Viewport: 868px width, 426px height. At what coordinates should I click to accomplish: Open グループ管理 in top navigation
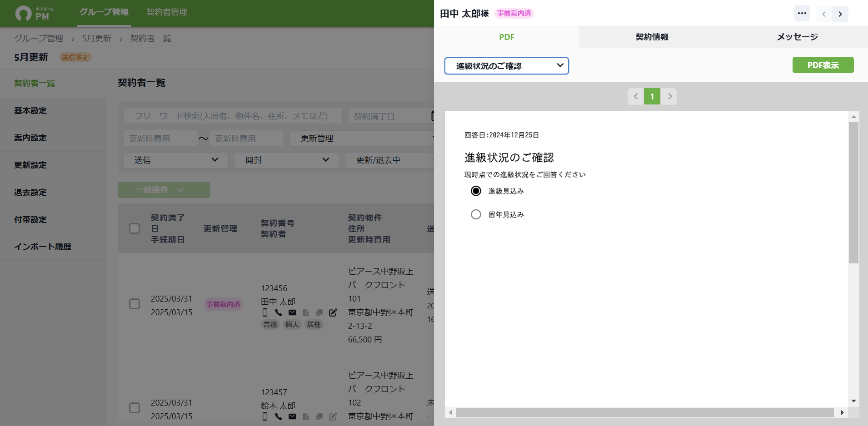point(104,12)
